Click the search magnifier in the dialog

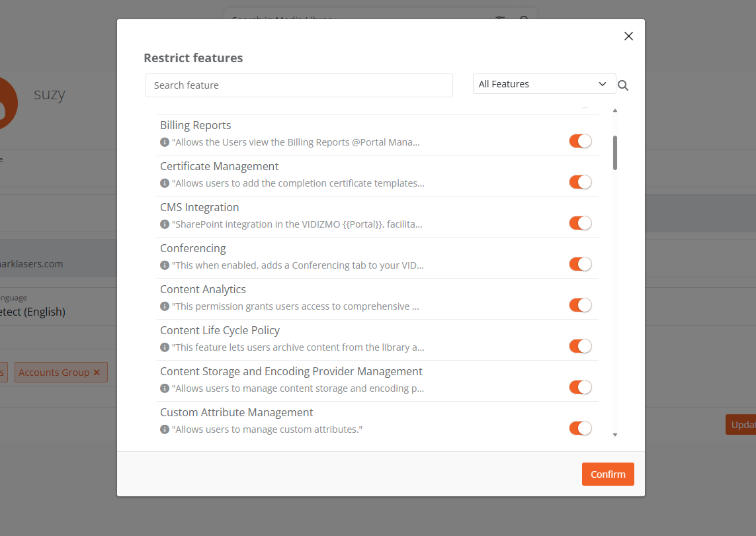622,85
